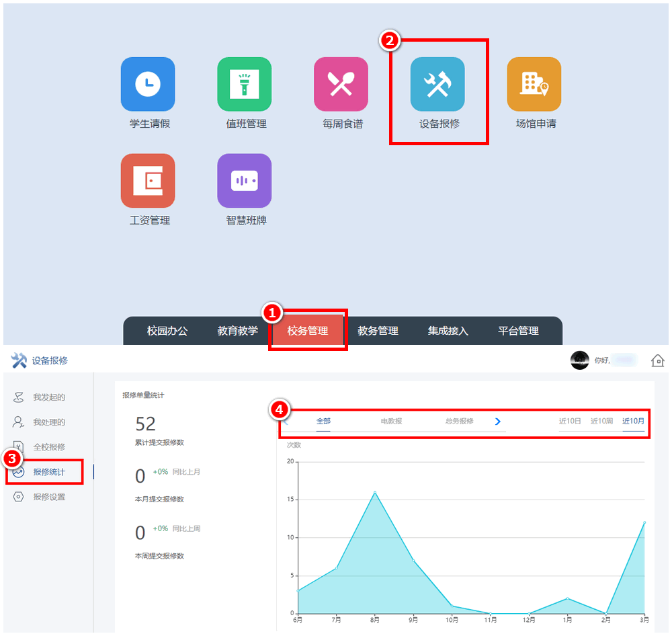
Task: Click the user avatar picture
Action: (x=579, y=360)
